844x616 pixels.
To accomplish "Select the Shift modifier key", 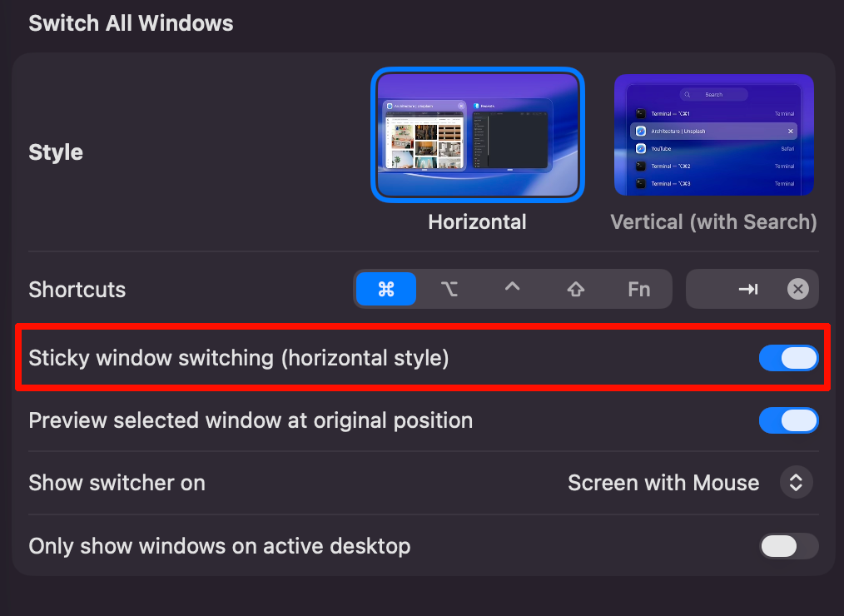I will [576, 289].
